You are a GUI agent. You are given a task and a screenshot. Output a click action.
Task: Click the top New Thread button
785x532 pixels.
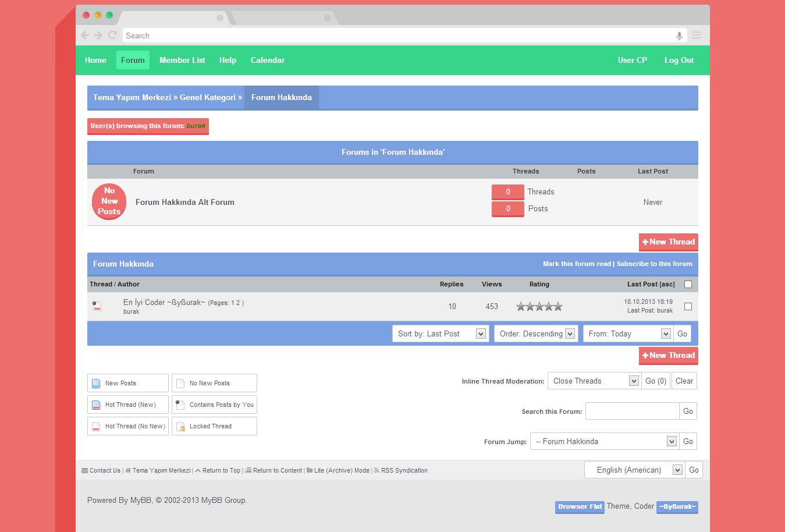[x=668, y=242]
